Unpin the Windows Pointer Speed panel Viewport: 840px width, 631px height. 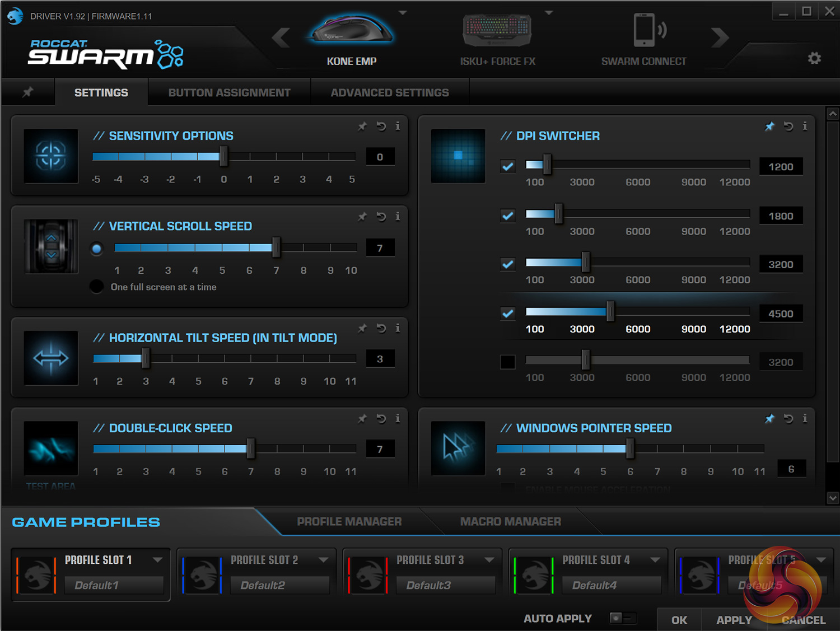click(x=769, y=418)
